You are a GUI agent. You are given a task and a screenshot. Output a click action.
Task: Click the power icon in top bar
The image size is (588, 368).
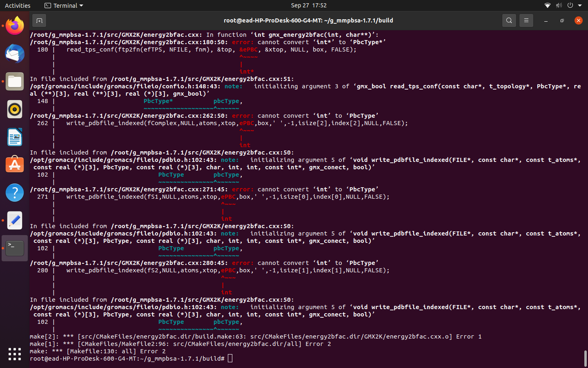click(570, 5)
